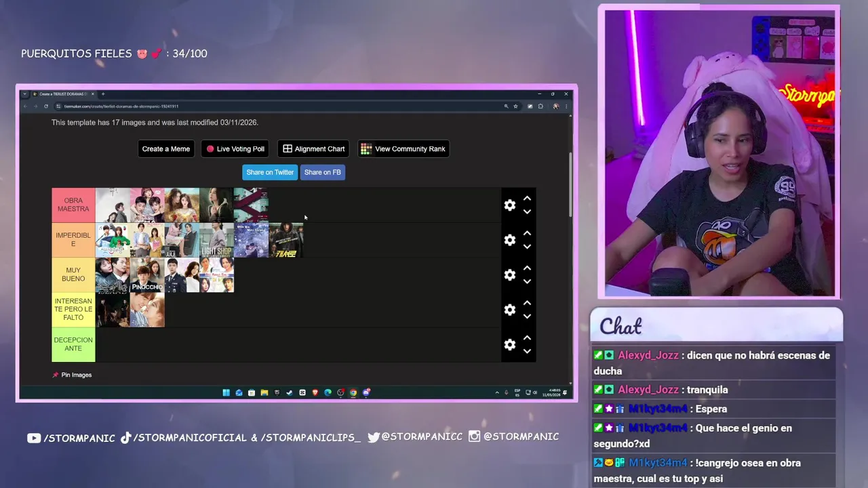The width and height of the screenshot is (868, 488).
Task: Move INTERESANTE PERO LE FALTÓ row up
Action: tap(527, 303)
